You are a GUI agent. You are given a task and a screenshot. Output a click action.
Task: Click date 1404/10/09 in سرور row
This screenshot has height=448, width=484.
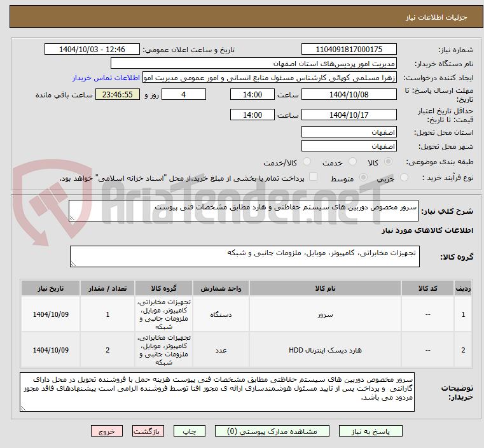click(x=51, y=314)
